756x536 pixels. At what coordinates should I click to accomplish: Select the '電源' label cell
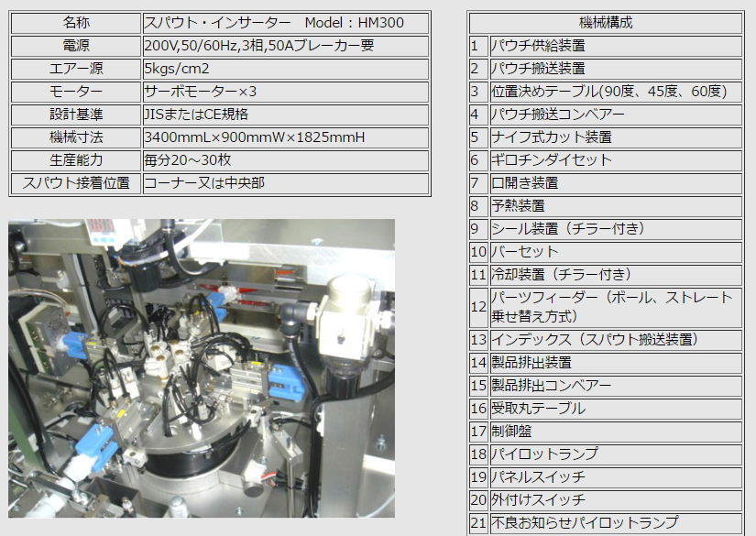(x=76, y=46)
